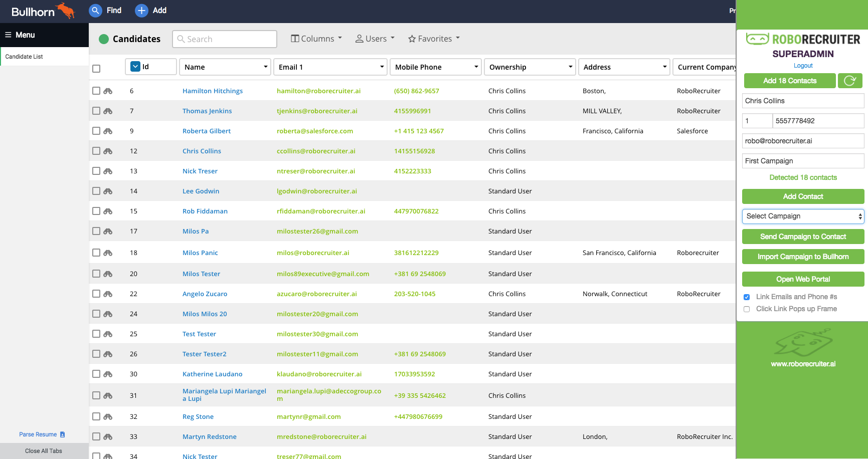This screenshot has width=868, height=459.
Task: Open the Users dropdown
Action: [x=375, y=39]
